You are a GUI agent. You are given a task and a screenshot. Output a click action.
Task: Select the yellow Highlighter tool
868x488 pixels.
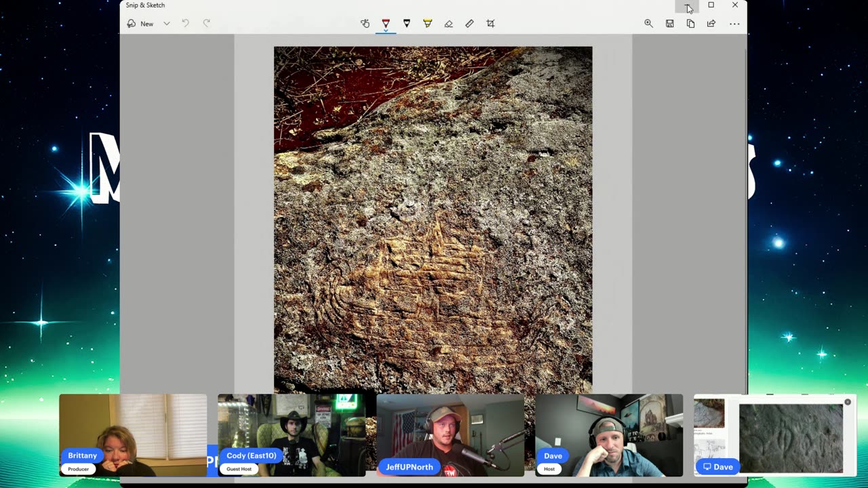click(427, 24)
